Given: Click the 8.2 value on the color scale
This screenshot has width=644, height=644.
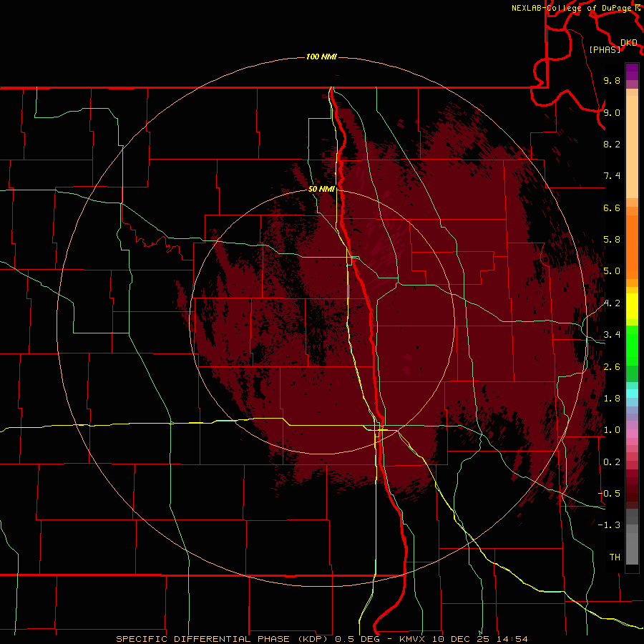Looking at the screenshot, I should [x=612, y=144].
